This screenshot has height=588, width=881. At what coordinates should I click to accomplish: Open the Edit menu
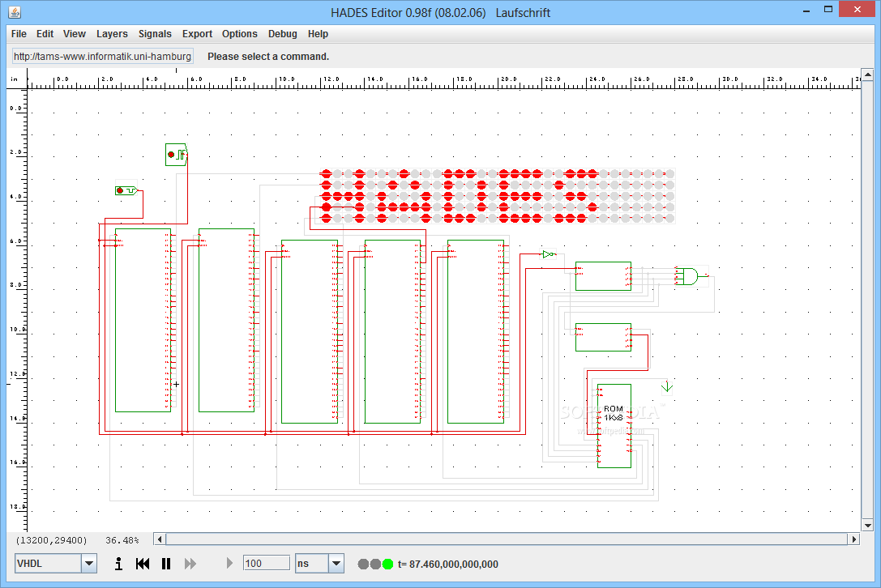click(45, 34)
